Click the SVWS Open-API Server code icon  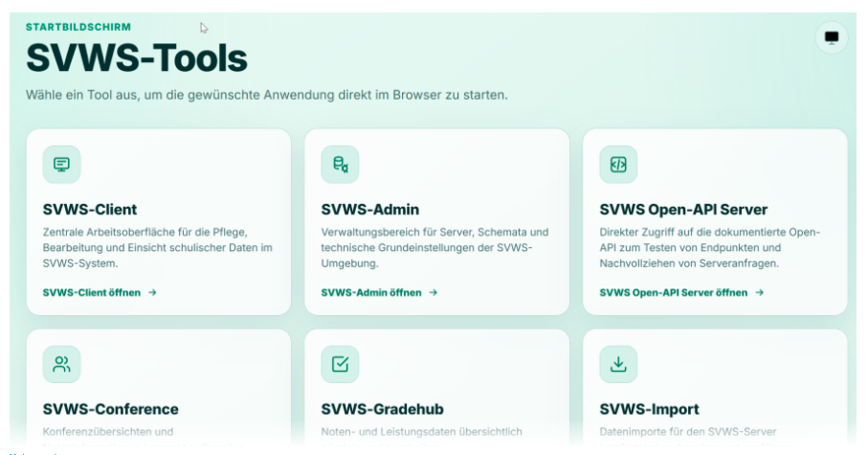[x=618, y=165]
